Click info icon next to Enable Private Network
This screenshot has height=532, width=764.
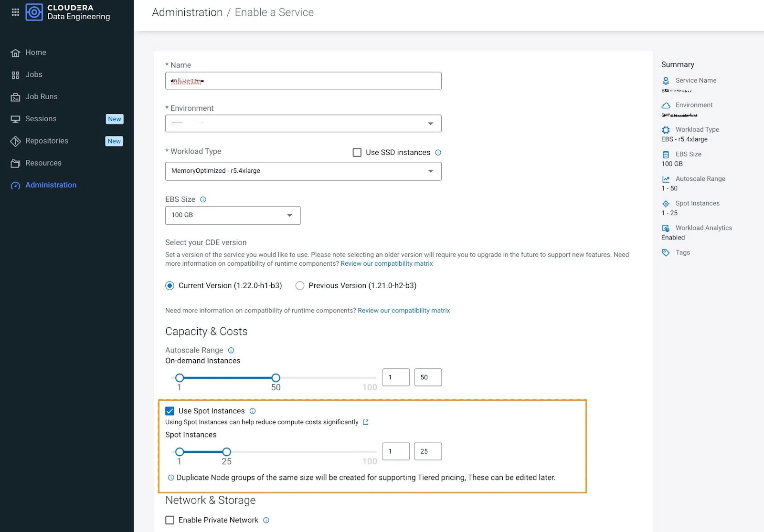(x=266, y=520)
